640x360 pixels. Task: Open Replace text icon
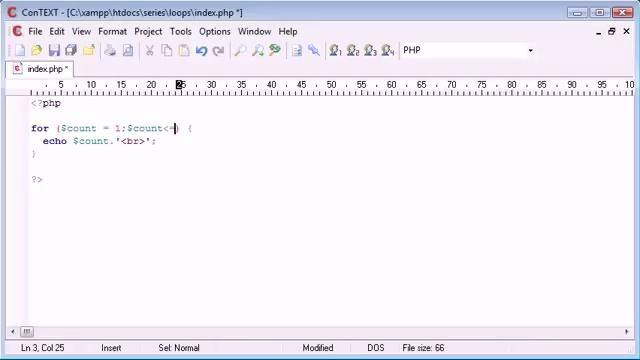tap(275, 50)
